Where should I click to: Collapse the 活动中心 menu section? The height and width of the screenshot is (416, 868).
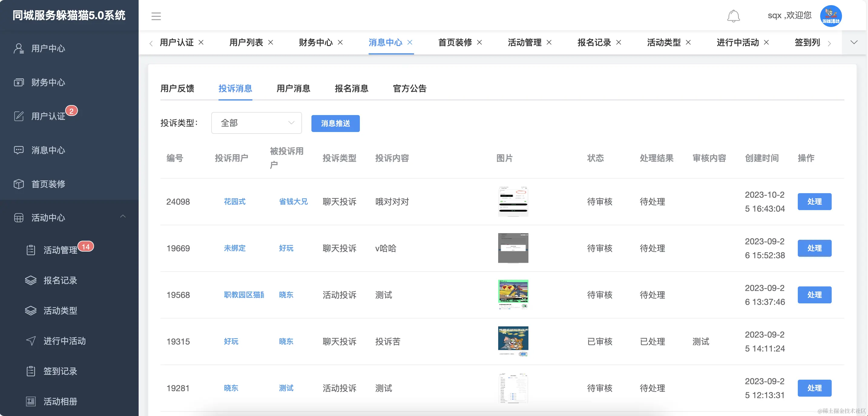pos(123,216)
